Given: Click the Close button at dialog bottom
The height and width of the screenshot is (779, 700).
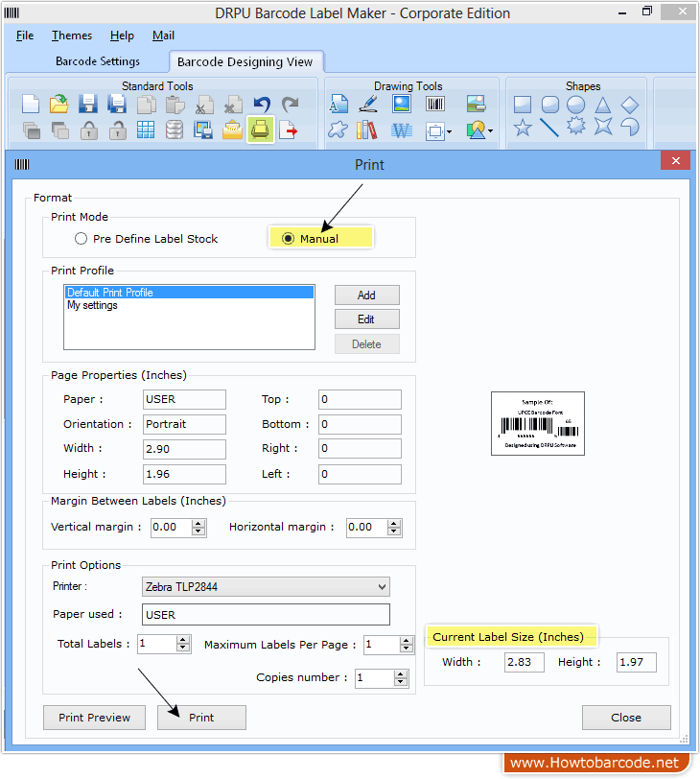Looking at the screenshot, I should point(626,718).
